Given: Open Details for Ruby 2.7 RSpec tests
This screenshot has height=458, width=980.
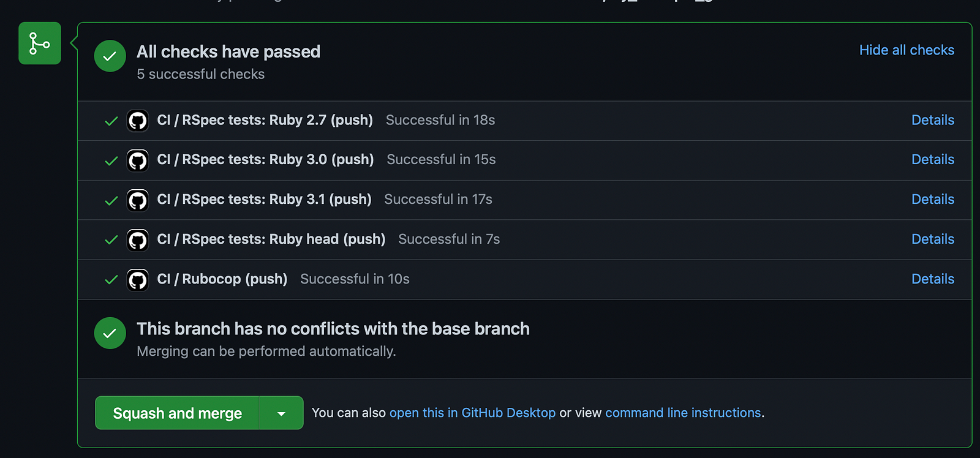Looking at the screenshot, I should click(932, 120).
